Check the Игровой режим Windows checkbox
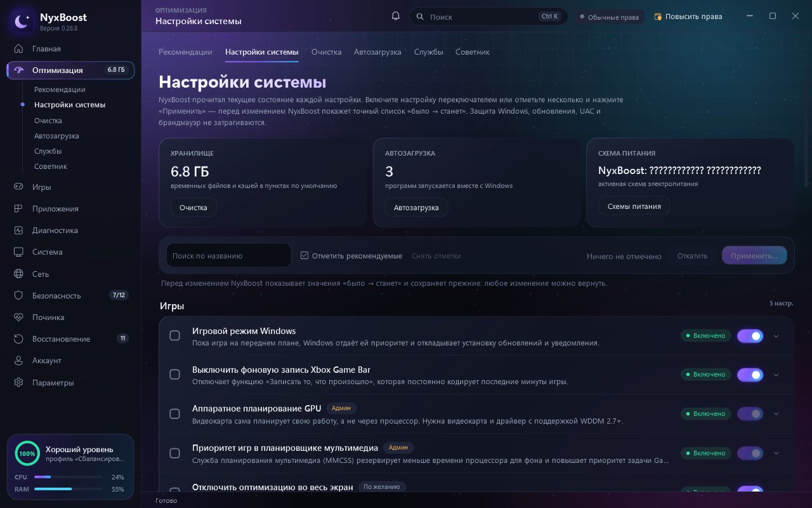812x508 pixels. pos(175,335)
